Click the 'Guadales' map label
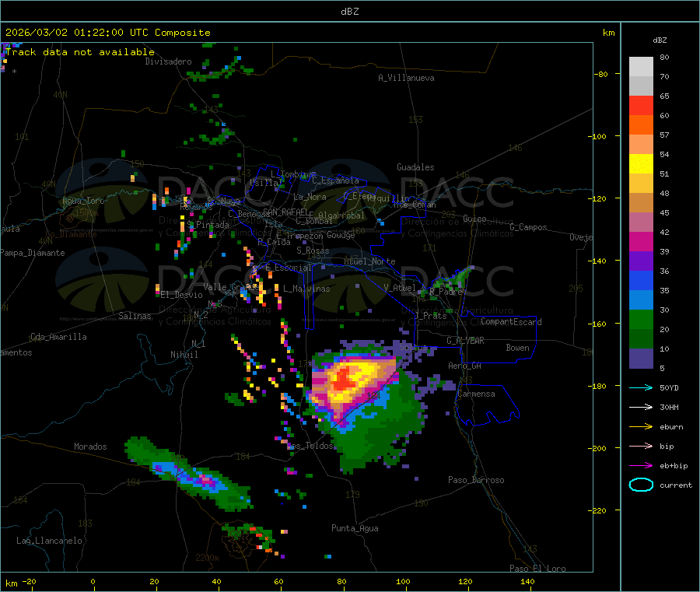Image resolution: width=700 pixels, height=592 pixels. pos(415,167)
